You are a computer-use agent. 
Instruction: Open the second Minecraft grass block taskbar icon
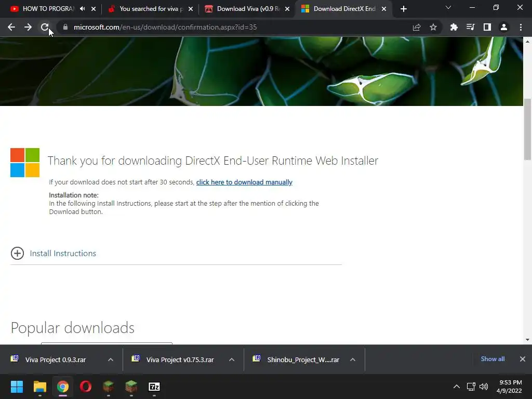click(131, 387)
